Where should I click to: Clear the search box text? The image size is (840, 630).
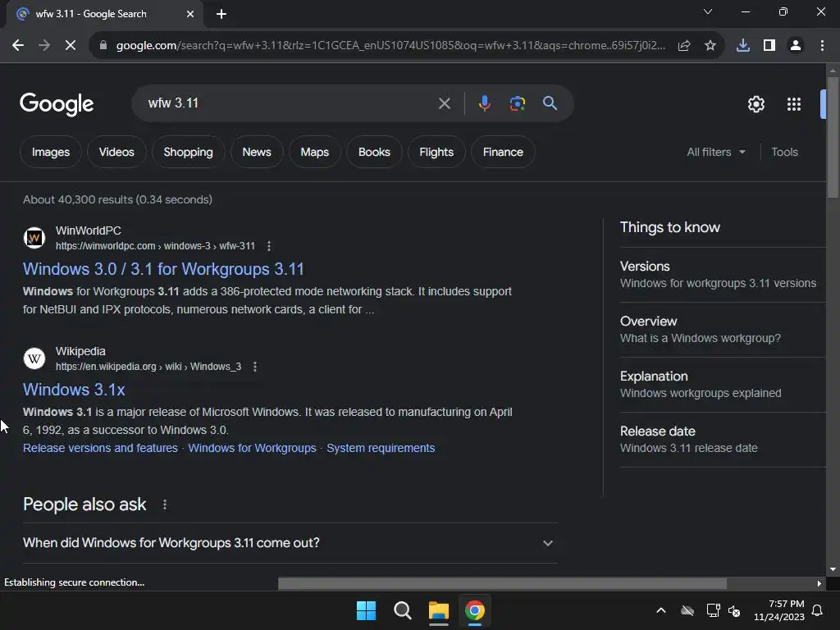(444, 103)
